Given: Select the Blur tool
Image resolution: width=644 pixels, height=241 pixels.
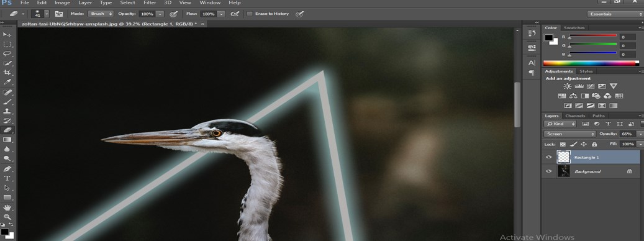Looking at the screenshot, I should [x=7, y=149].
